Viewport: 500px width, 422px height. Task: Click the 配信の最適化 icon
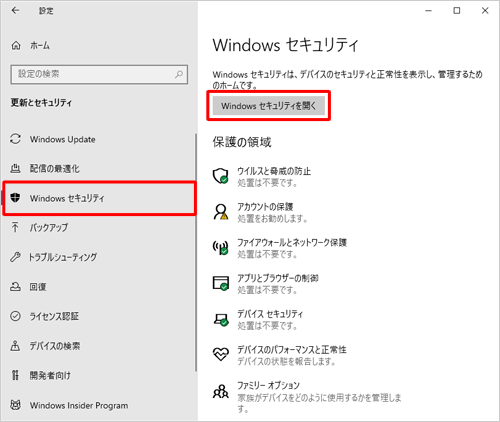pyautogui.click(x=15, y=169)
